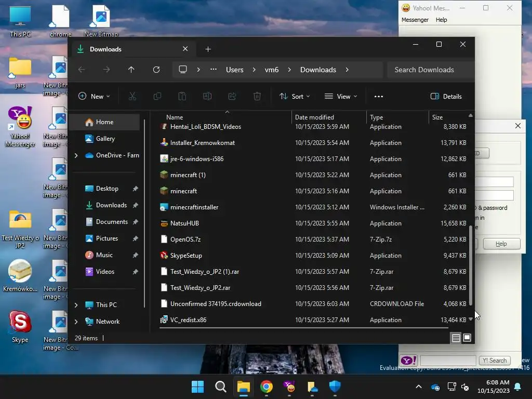Viewport: 532px width, 399px height.
Task: Open Search from the taskbar
Action: [220, 387]
